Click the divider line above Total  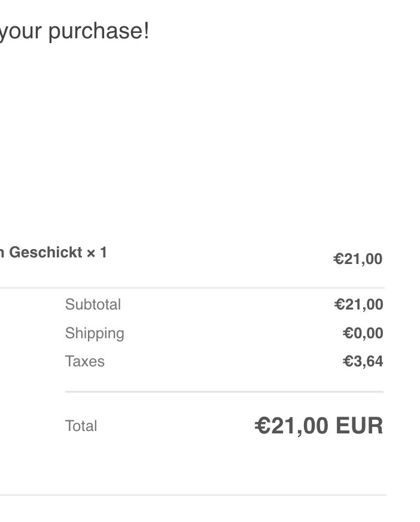click(224, 391)
